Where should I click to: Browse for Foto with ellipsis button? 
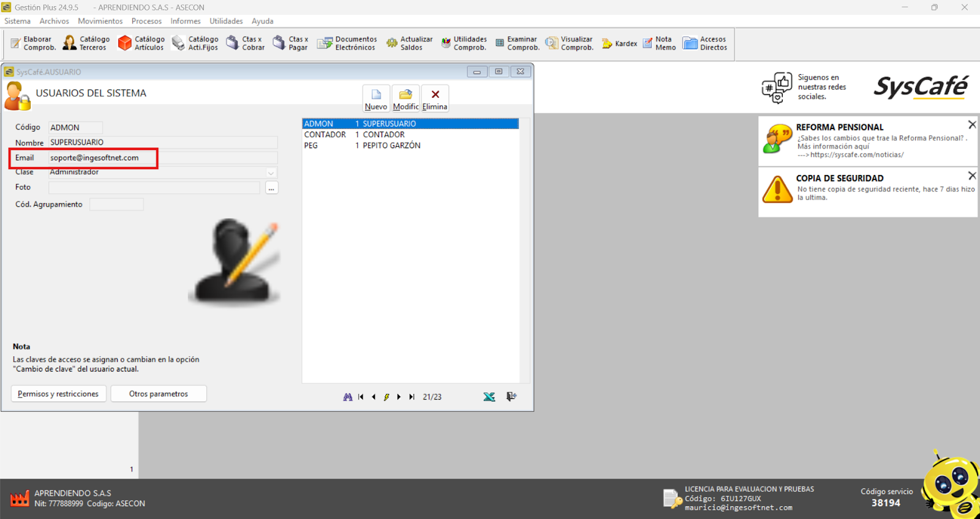click(271, 188)
